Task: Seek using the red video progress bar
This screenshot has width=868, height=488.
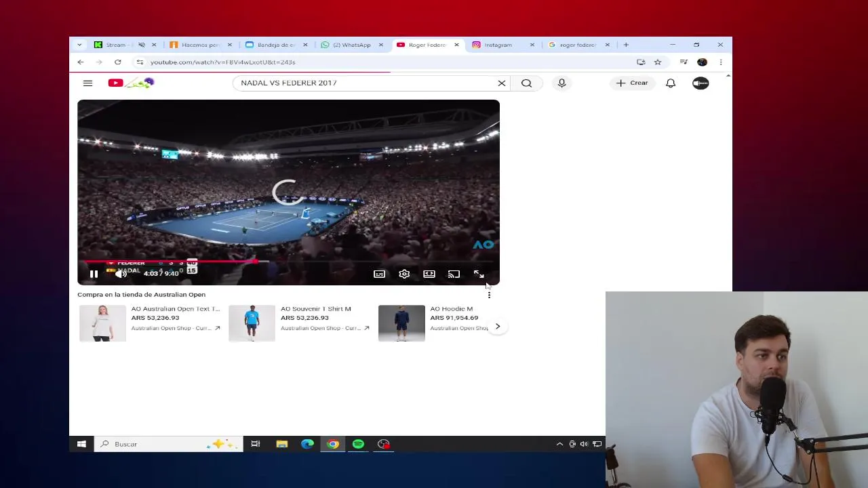Action: (288, 261)
